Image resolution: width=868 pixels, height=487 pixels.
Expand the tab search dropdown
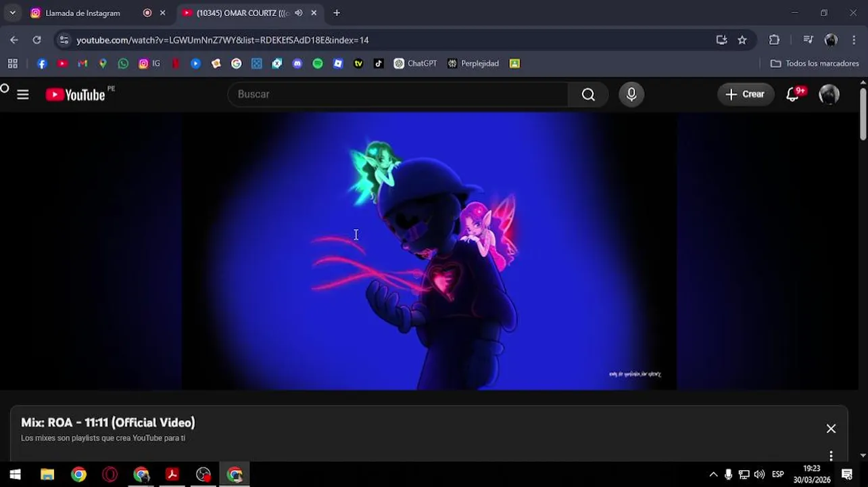12,13
